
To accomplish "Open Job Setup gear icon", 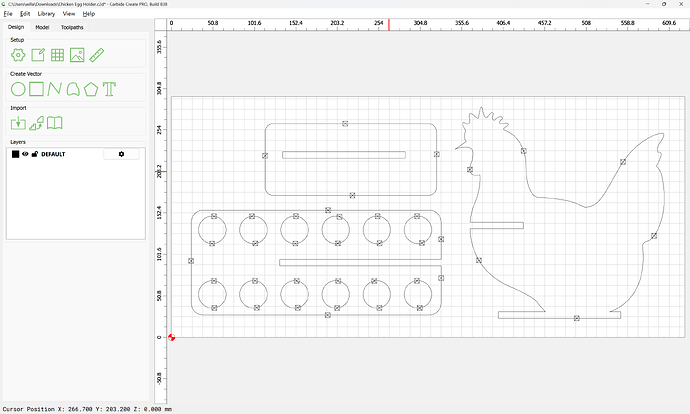I will click(18, 55).
